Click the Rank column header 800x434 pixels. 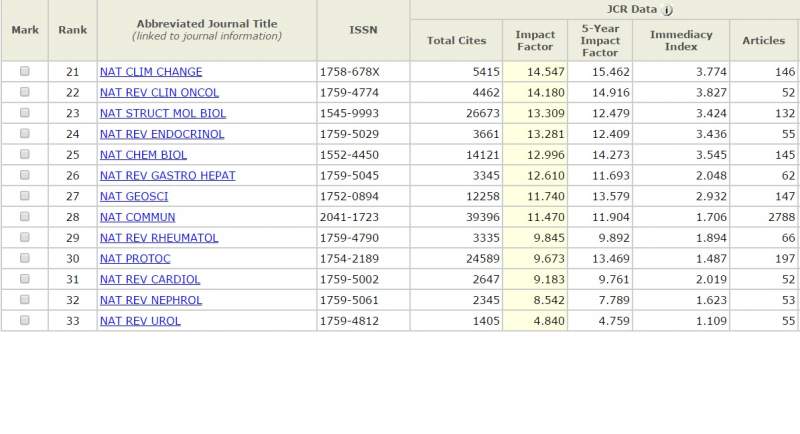[72, 30]
